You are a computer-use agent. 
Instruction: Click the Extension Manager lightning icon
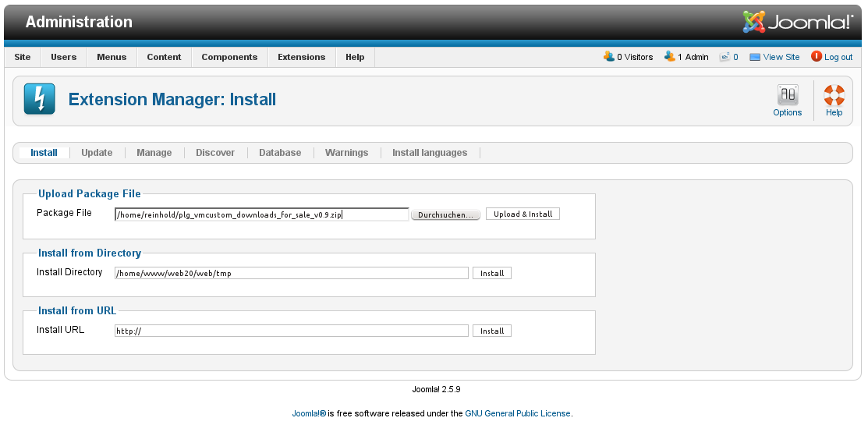pos(39,100)
